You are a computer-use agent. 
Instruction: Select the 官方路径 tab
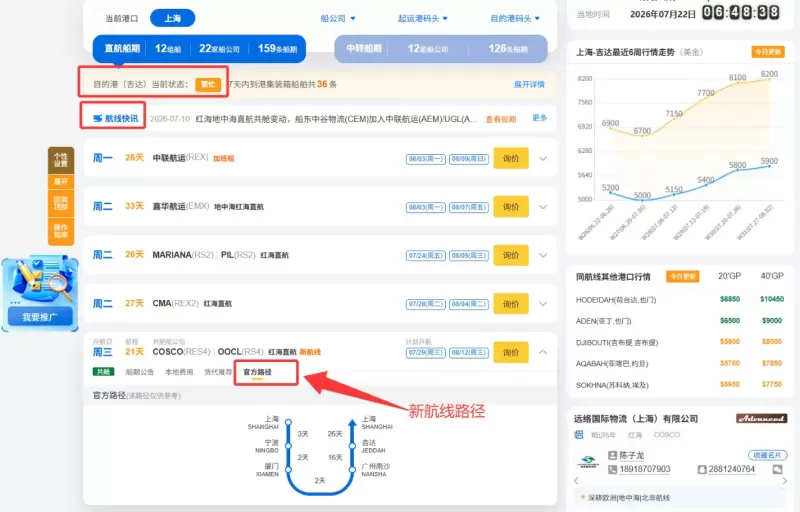tap(257, 372)
